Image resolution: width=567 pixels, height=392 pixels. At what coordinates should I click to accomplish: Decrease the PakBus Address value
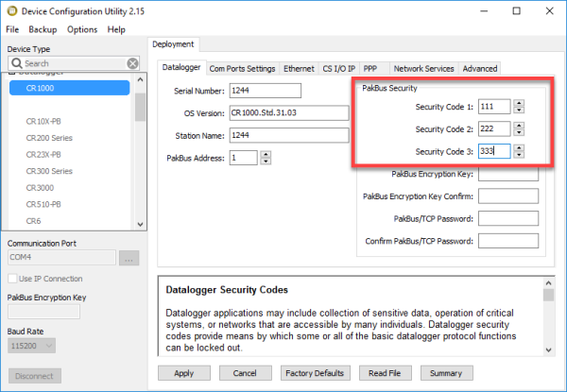click(266, 162)
